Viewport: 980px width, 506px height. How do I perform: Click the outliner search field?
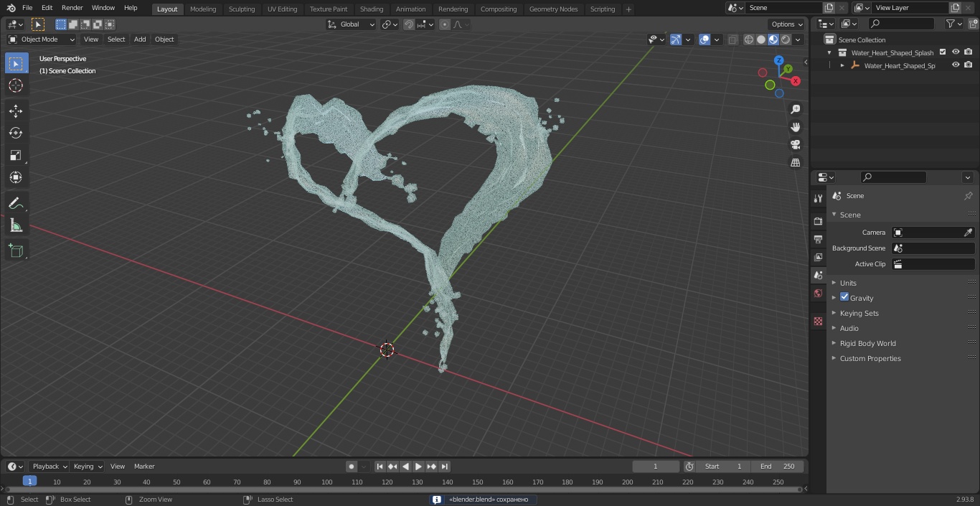point(901,24)
